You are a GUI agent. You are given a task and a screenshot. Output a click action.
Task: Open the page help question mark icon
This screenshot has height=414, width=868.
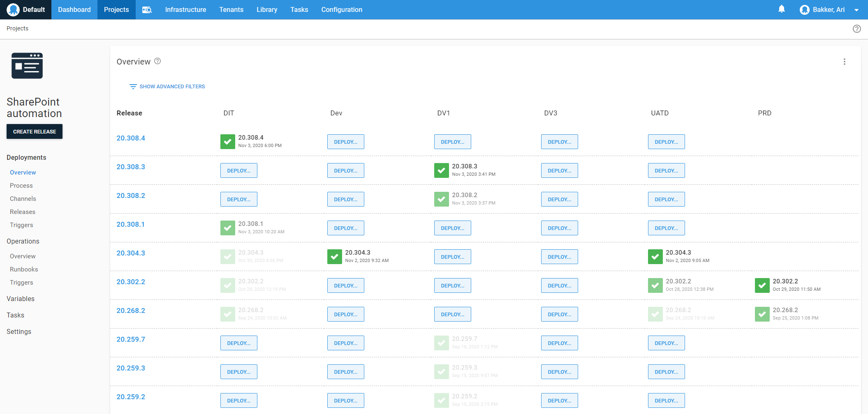pos(856,29)
